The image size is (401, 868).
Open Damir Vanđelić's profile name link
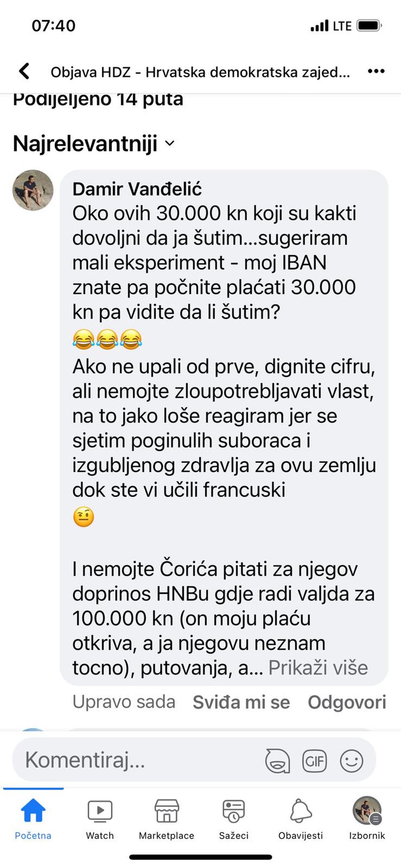[137, 189]
